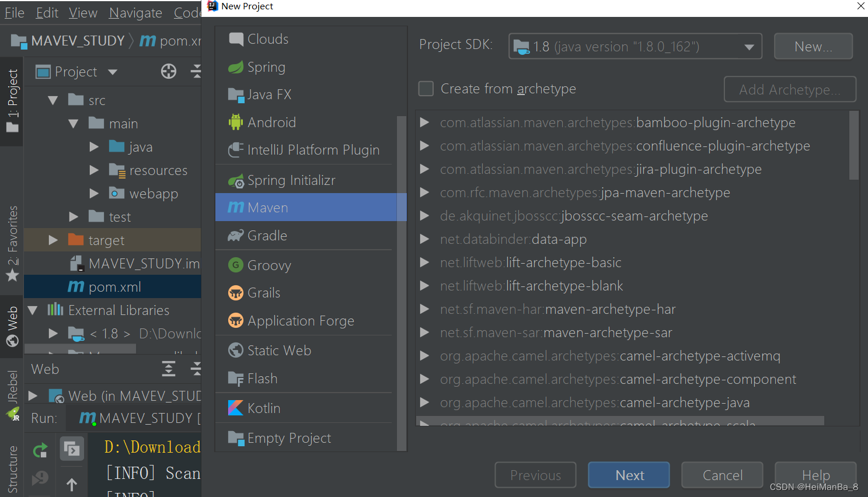
Task: Click the up arrow icon in Run panel
Action: 72,484
